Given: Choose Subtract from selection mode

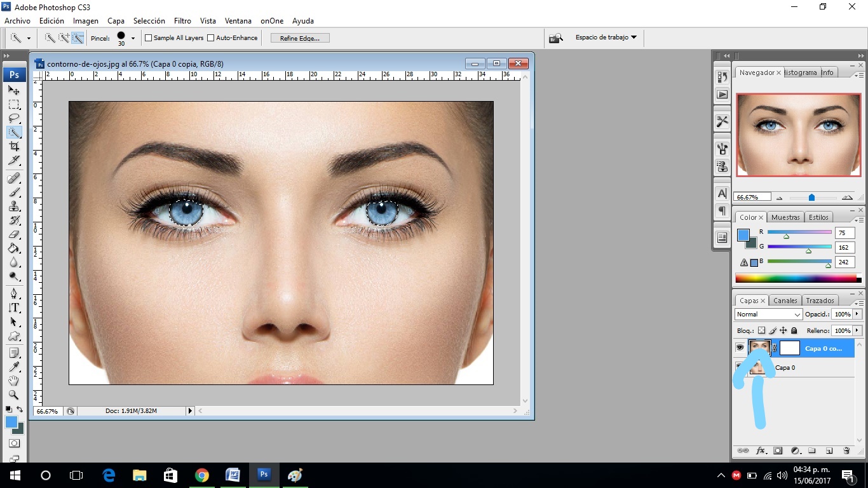Looking at the screenshot, I should click(78, 38).
